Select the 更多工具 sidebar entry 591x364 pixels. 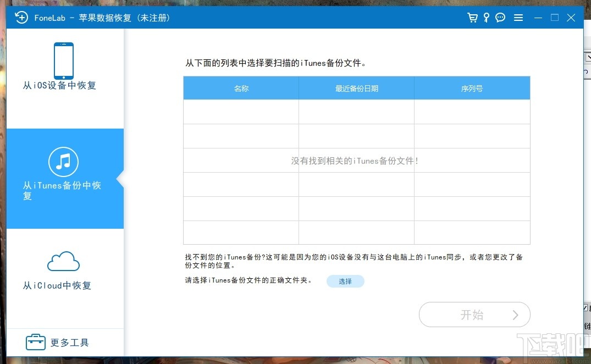point(69,341)
